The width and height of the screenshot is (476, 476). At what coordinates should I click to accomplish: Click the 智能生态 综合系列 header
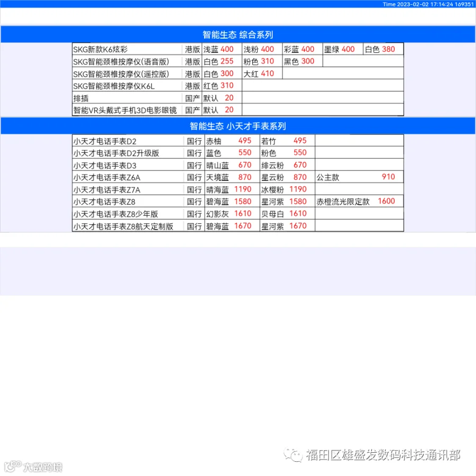click(x=237, y=34)
